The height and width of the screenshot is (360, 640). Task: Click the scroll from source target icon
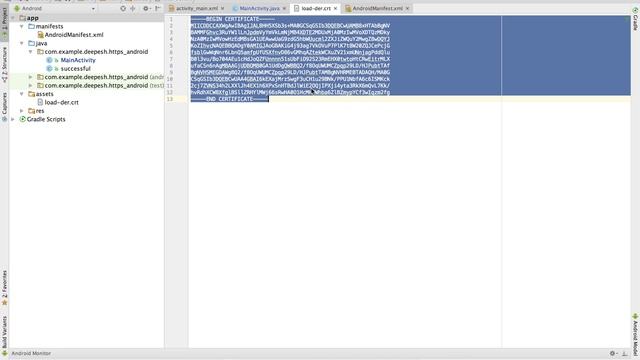123,8
